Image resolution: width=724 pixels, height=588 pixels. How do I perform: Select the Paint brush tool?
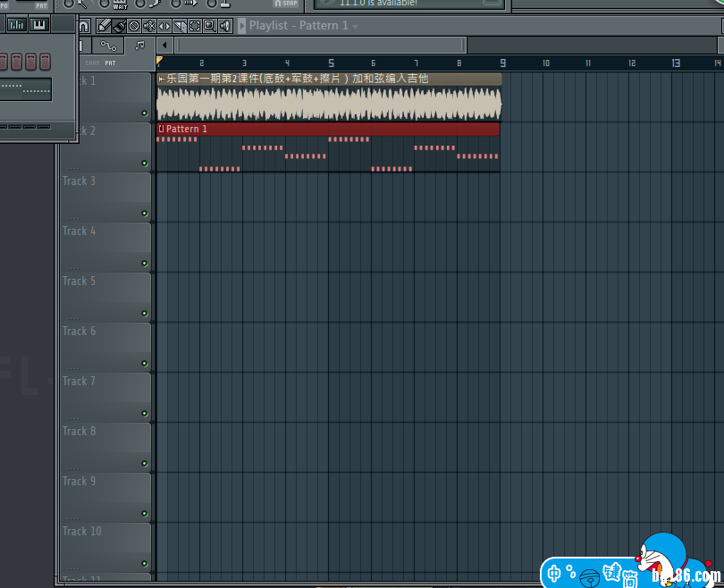(118, 26)
